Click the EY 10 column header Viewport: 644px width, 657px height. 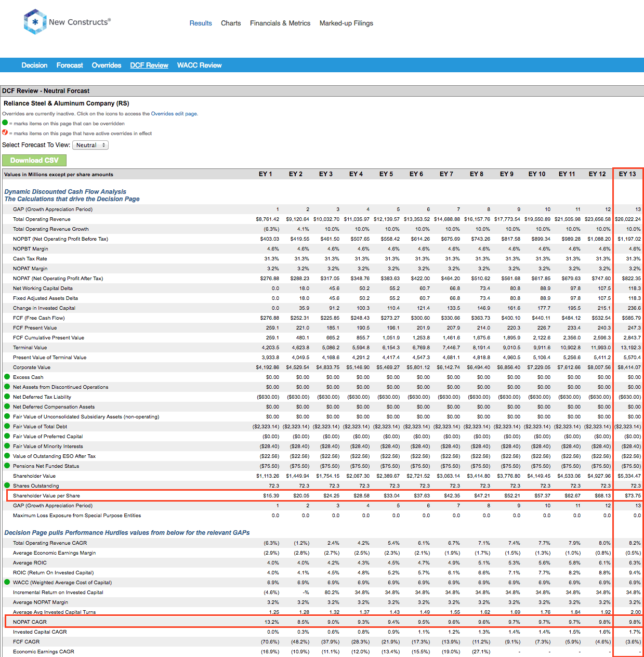tap(537, 174)
